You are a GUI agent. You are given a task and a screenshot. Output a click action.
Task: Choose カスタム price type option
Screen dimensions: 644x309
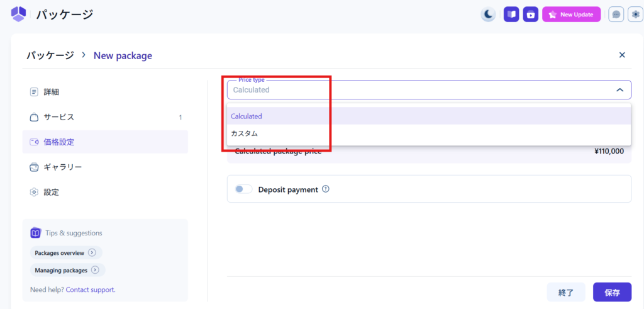click(244, 133)
